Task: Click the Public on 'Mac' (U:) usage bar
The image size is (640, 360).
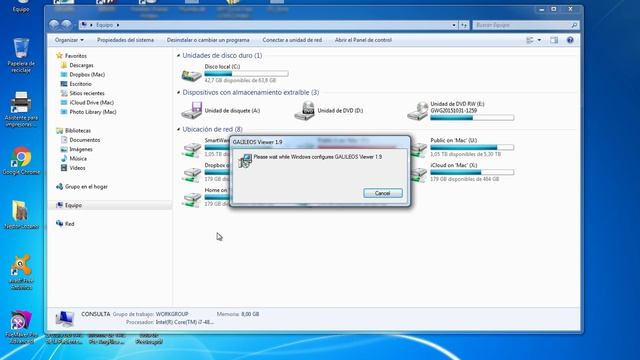Action: tap(472, 147)
